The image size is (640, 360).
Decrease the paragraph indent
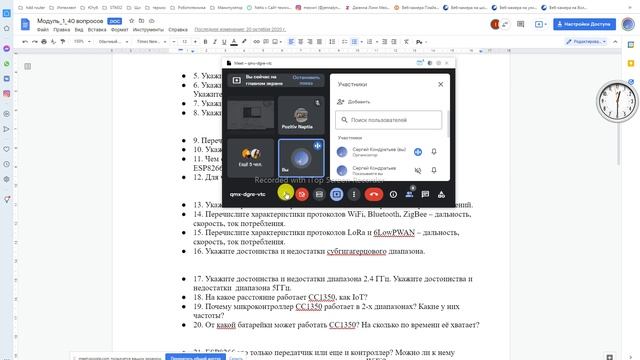coord(384,42)
